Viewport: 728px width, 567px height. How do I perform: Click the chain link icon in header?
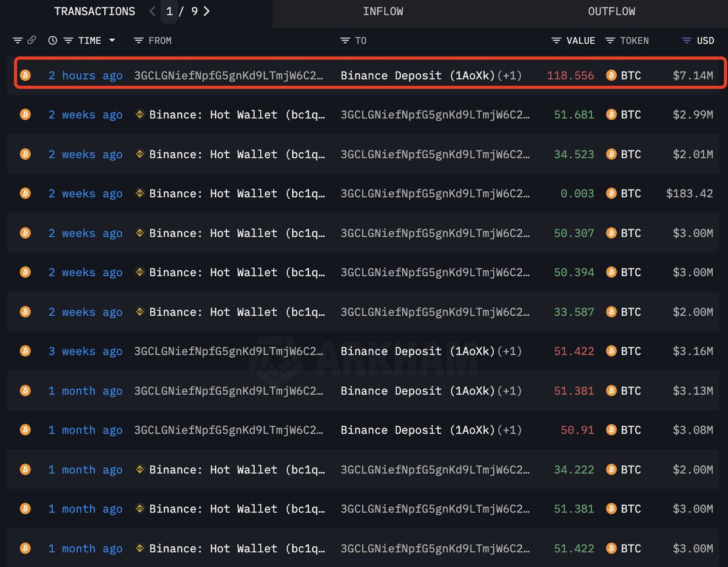(32, 41)
